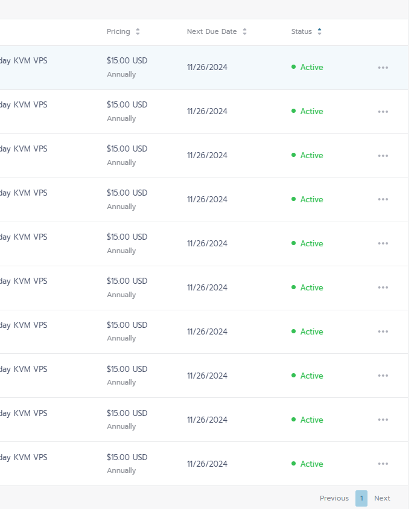
Task: Open the sixth row's ellipsis actions menu
Action: [x=383, y=288]
